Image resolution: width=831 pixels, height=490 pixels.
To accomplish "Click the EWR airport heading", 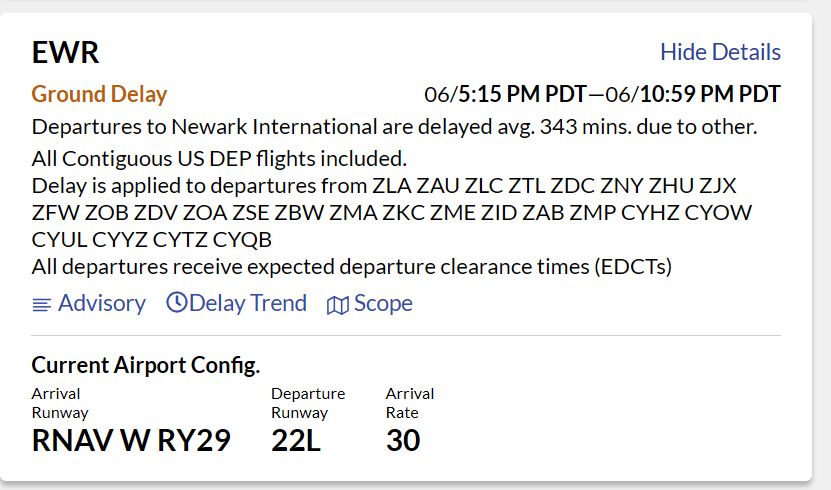I will coord(66,52).
